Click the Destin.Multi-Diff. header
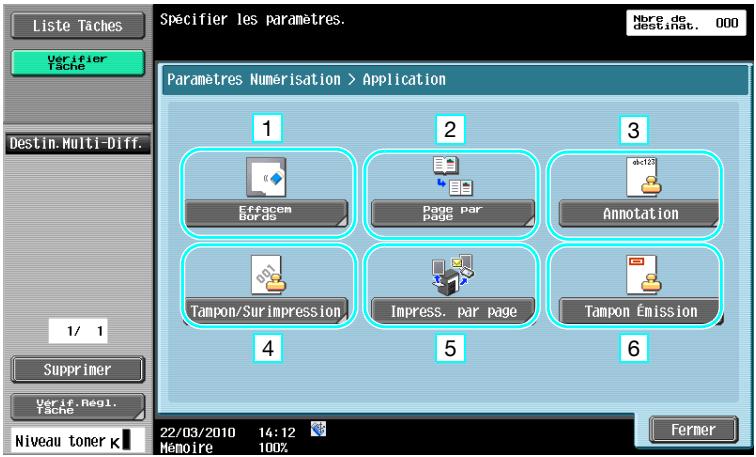The height and width of the screenshot is (457, 756). [77, 143]
